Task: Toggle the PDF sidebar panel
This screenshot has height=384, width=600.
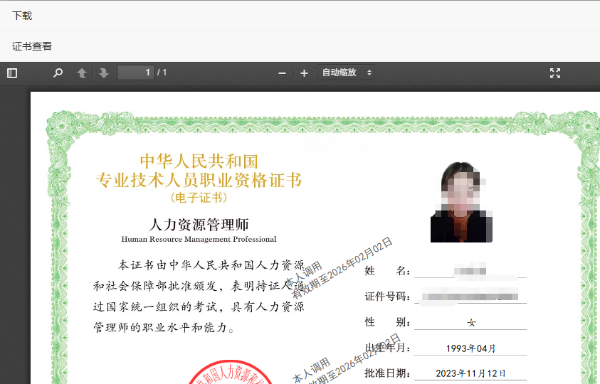Action: [12, 73]
